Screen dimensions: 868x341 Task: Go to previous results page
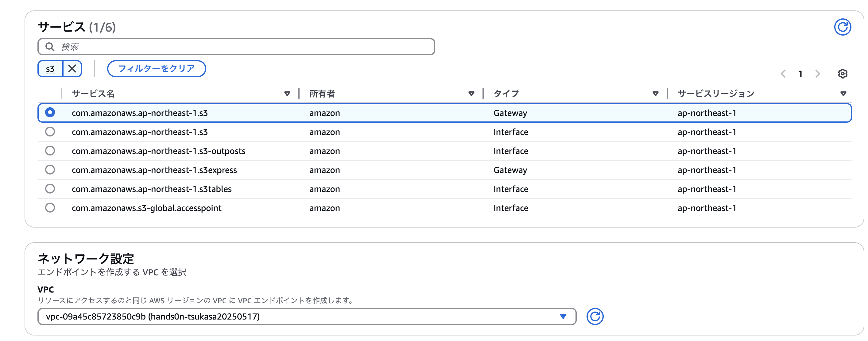click(783, 73)
